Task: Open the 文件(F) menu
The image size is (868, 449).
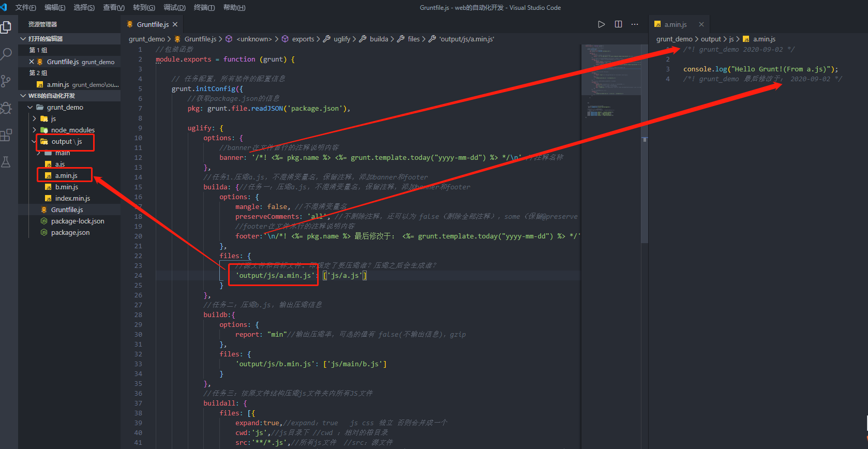Action: click(26, 7)
